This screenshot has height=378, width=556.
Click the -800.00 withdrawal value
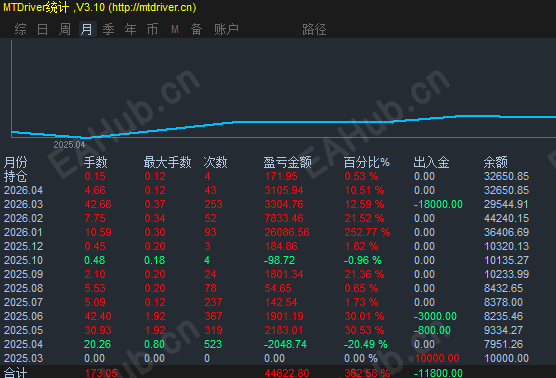click(432, 330)
